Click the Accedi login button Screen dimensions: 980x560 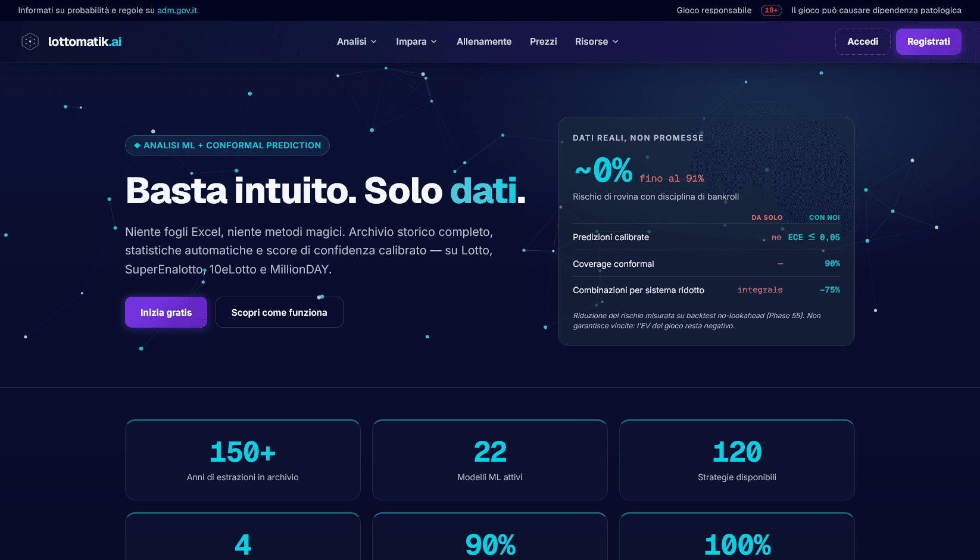point(863,42)
